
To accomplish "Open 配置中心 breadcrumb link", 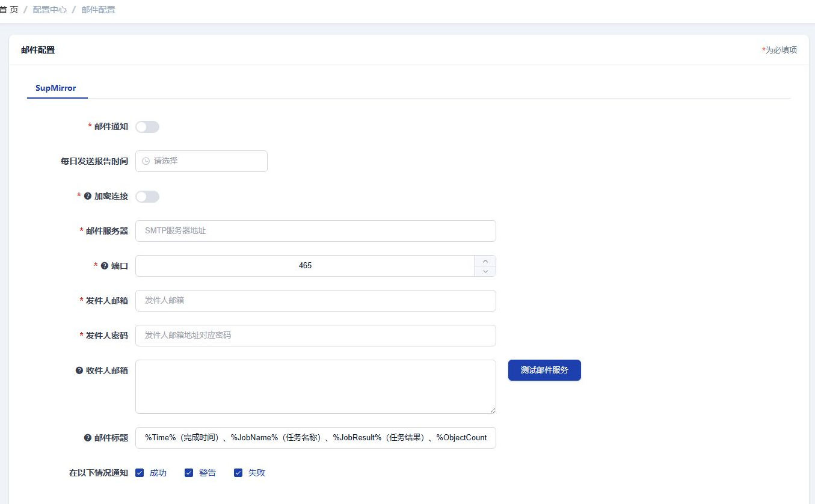I will [50, 10].
